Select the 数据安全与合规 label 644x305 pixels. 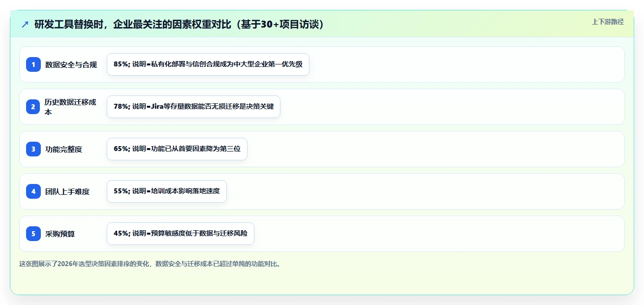point(71,64)
